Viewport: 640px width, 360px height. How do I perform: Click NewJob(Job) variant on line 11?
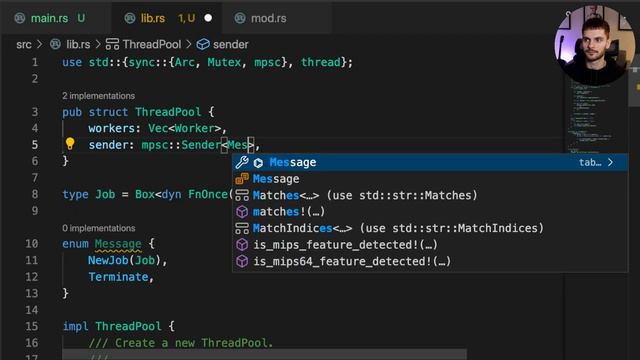click(x=124, y=260)
